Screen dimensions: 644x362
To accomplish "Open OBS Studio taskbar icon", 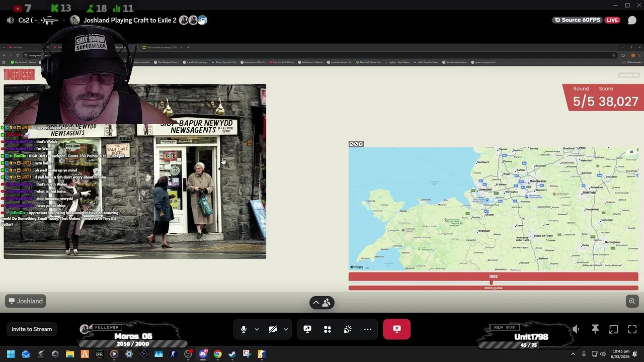I will point(188,354).
